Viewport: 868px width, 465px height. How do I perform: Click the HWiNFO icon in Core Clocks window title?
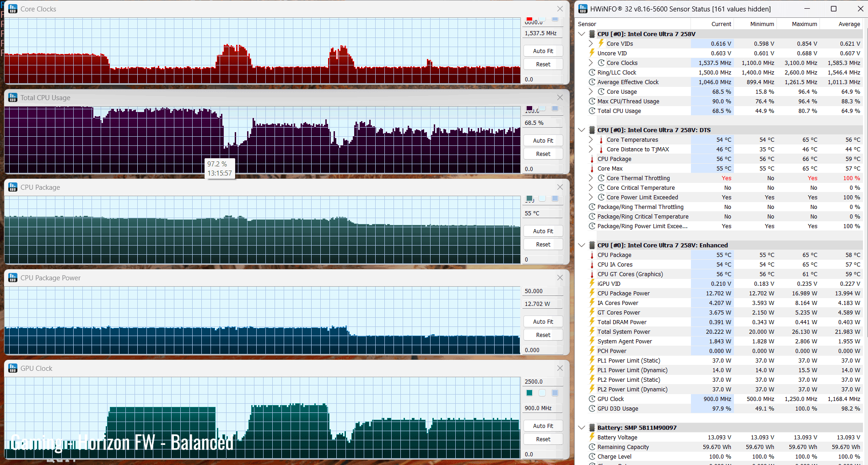[x=13, y=9]
